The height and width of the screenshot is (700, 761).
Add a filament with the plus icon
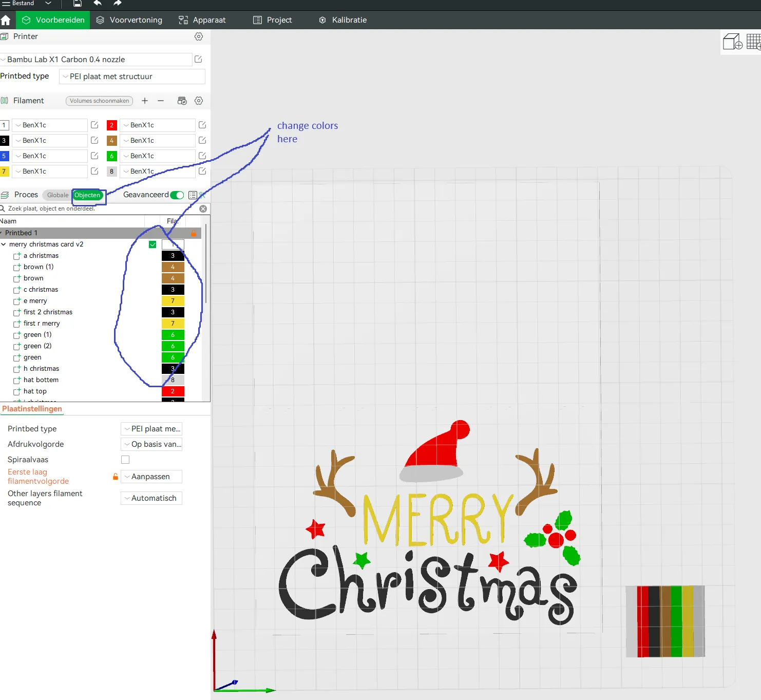tap(145, 101)
